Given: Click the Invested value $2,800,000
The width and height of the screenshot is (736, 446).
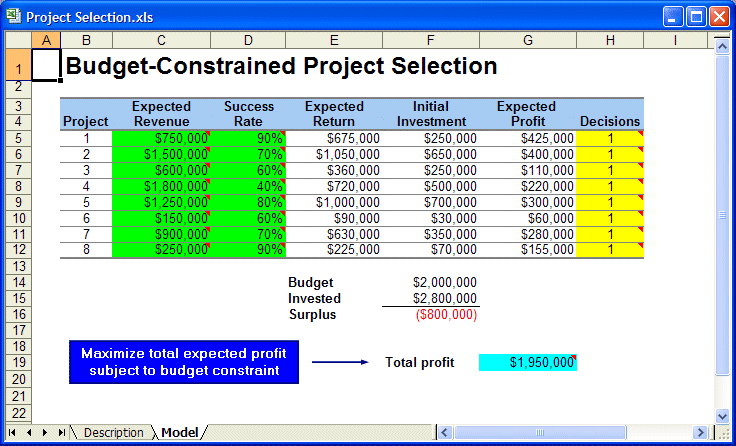Looking at the screenshot, I should tap(445, 298).
